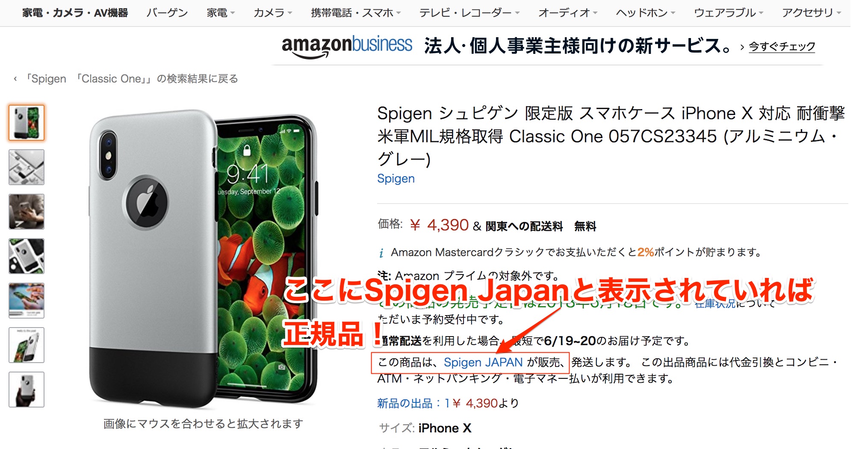Click the Spigen JAPAN seller link
The height and width of the screenshot is (449, 868).
483,362
